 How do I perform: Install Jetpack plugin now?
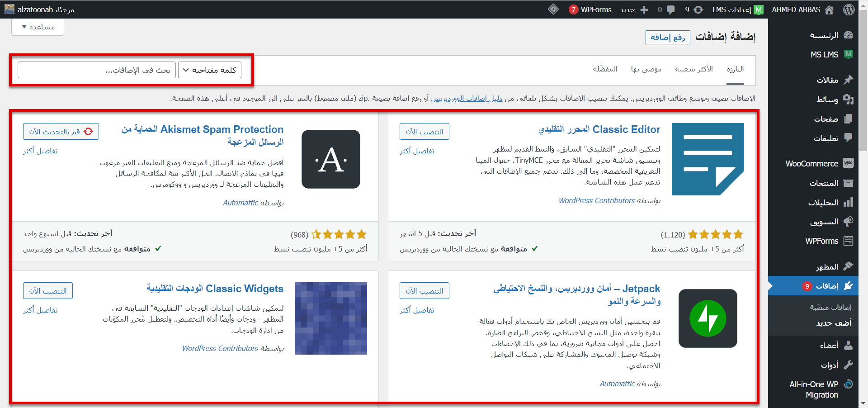click(425, 291)
